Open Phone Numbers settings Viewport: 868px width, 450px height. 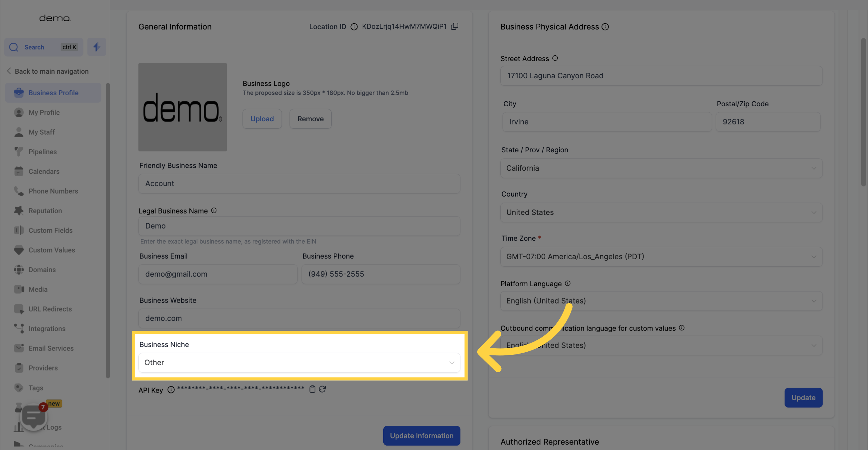53,191
